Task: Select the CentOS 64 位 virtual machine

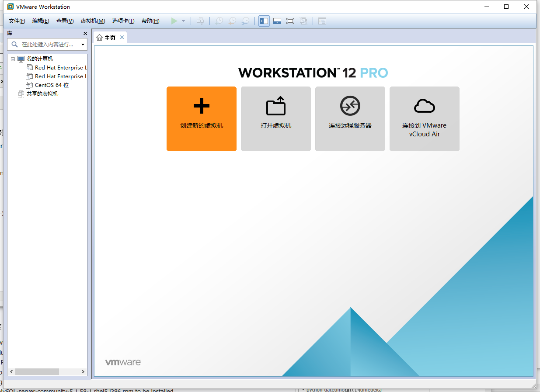Action: tap(52, 85)
